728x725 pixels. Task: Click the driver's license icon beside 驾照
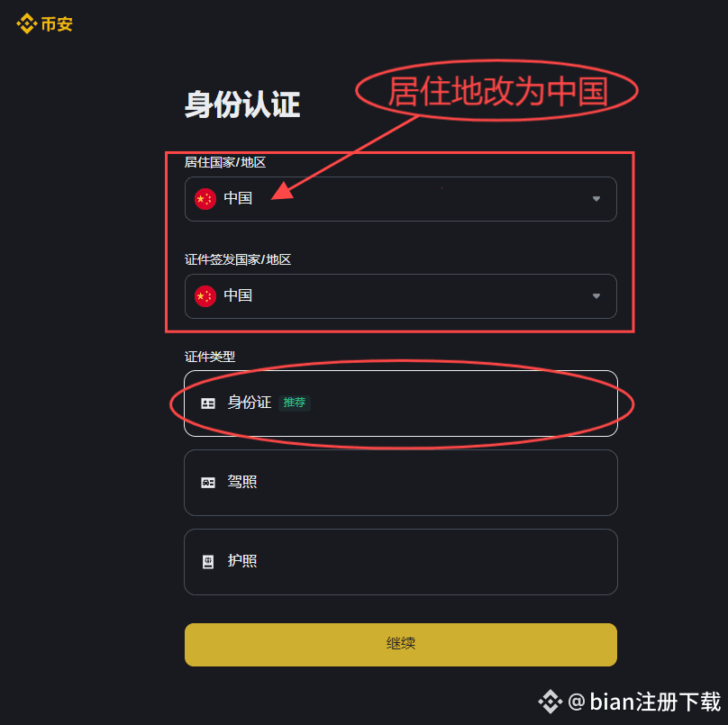point(208,483)
